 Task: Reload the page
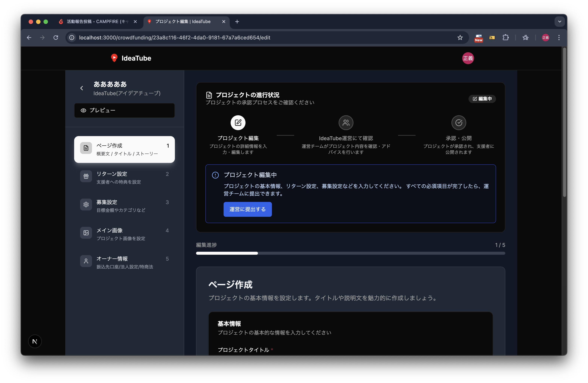click(56, 38)
